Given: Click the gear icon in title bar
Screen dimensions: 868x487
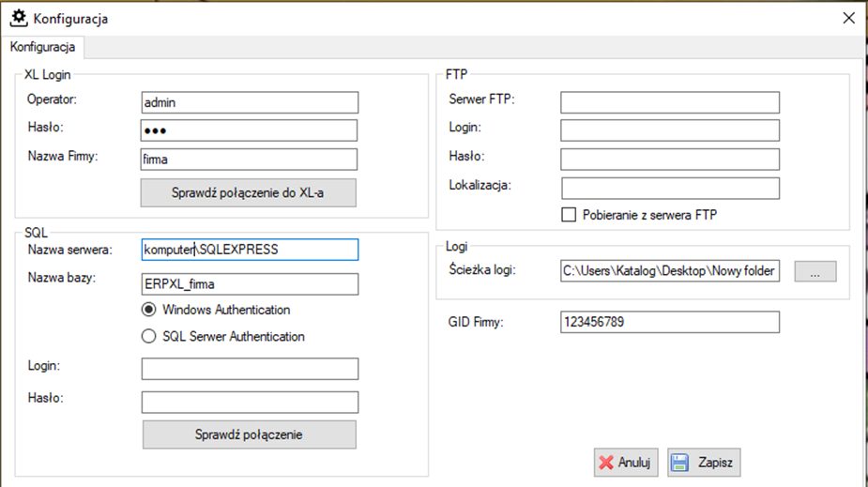Looking at the screenshot, I should 18,18.
